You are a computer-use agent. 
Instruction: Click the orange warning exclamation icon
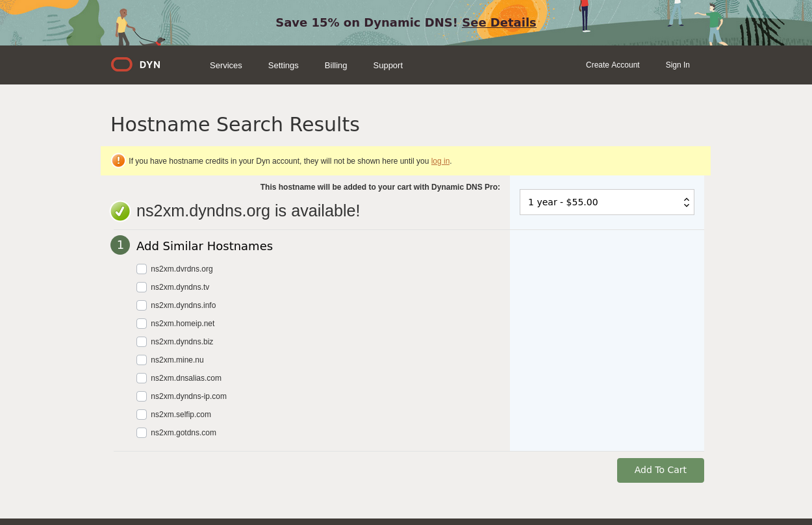118,160
